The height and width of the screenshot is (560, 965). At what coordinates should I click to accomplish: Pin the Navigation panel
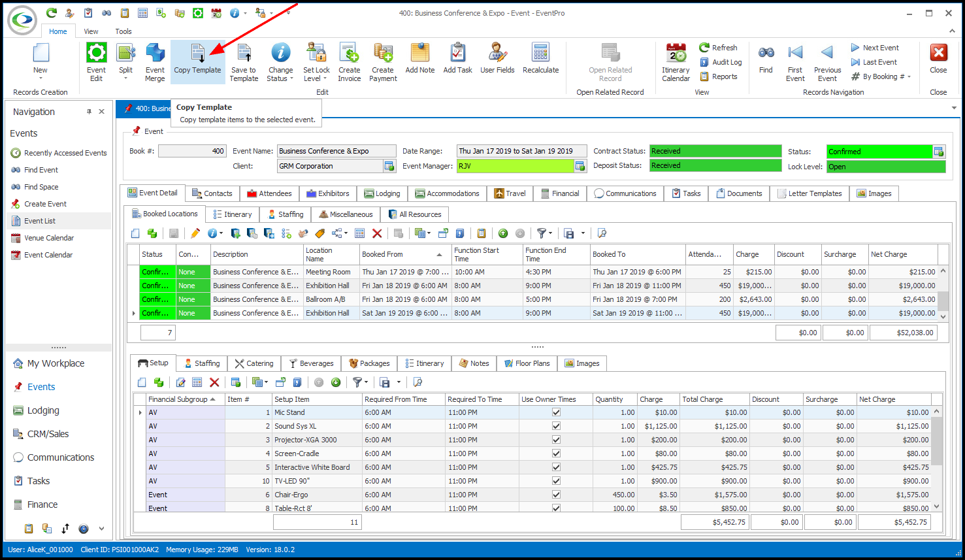coord(90,112)
